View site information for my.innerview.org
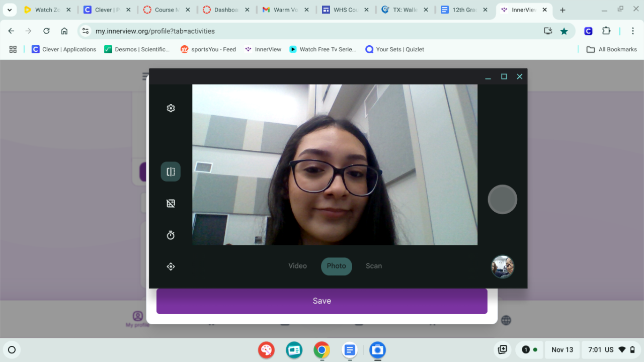This screenshot has width=644, height=362. click(86, 31)
